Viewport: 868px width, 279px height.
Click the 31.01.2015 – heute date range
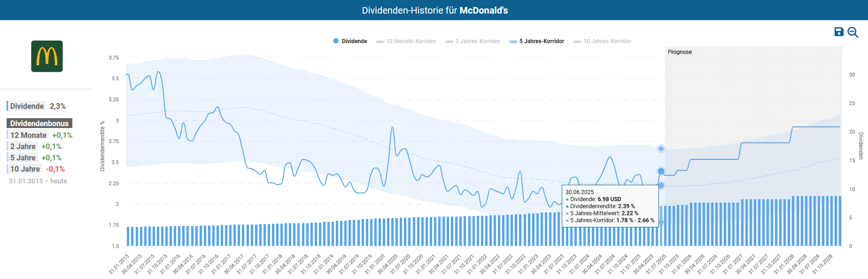38,181
